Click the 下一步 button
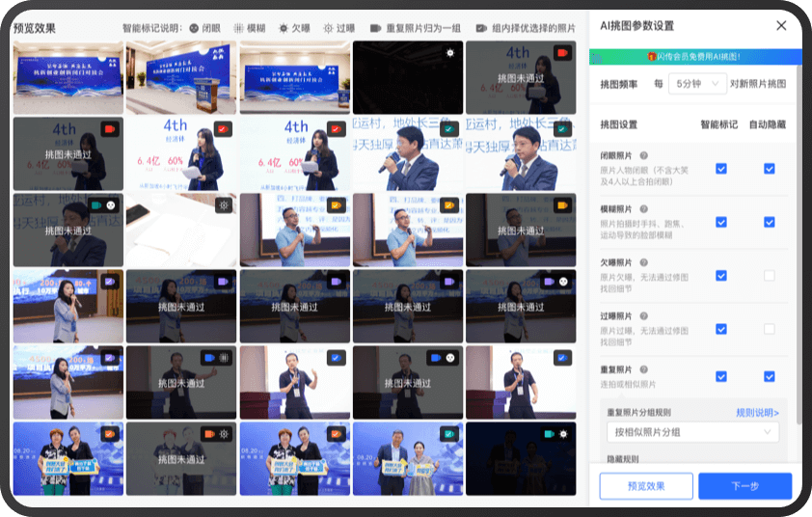 744,486
